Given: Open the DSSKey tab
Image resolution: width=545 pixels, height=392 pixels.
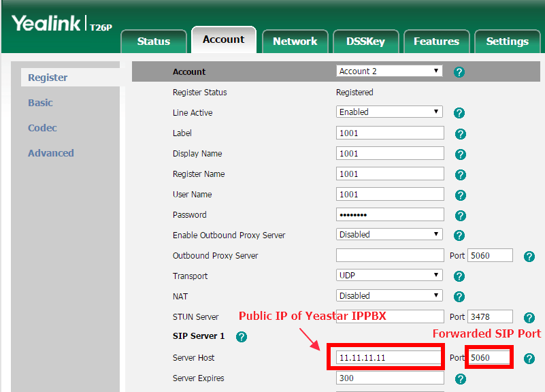Looking at the screenshot, I should point(365,40).
